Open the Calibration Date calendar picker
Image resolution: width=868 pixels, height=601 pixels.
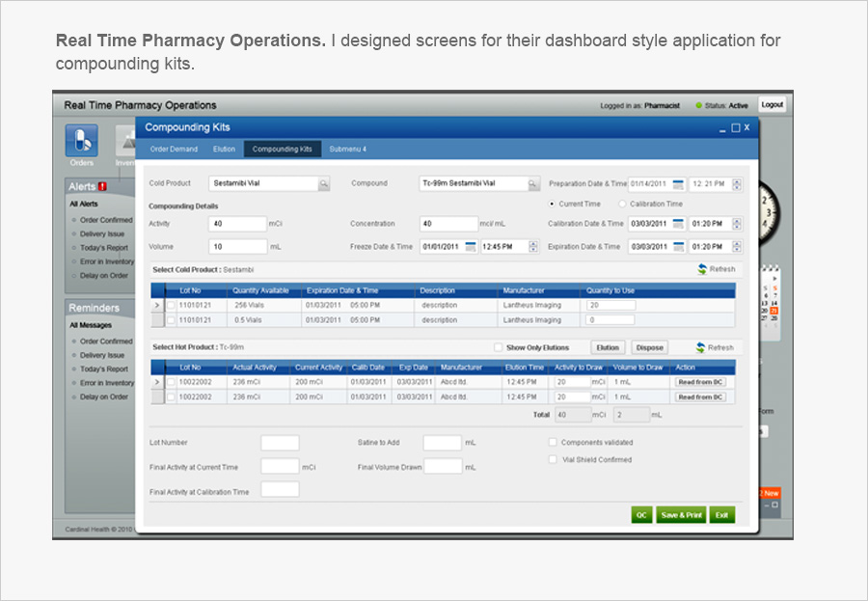coord(678,224)
